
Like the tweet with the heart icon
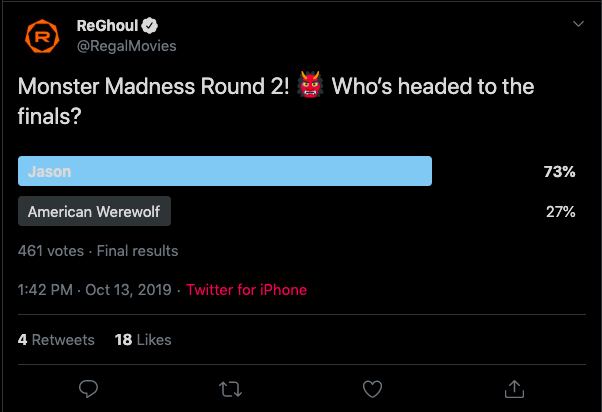tap(372, 387)
